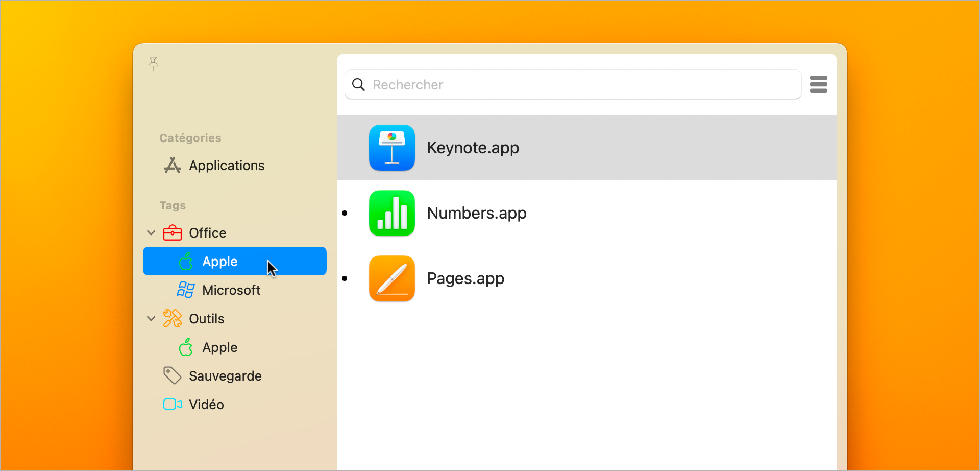Click the Applications category icon
Viewport: 980px width, 471px height.
tap(173, 166)
